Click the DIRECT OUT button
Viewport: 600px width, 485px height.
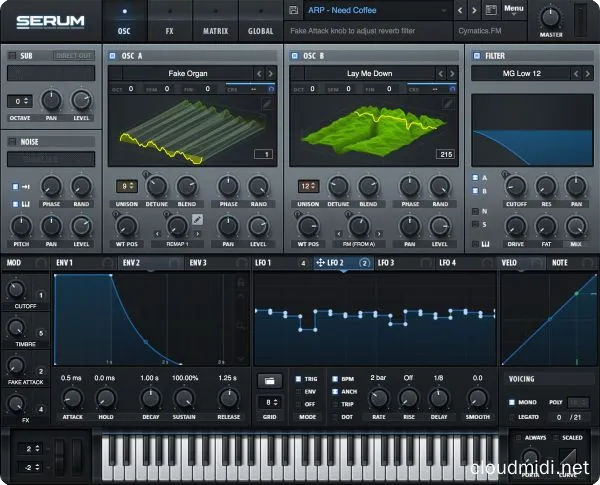tap(74, 56)
